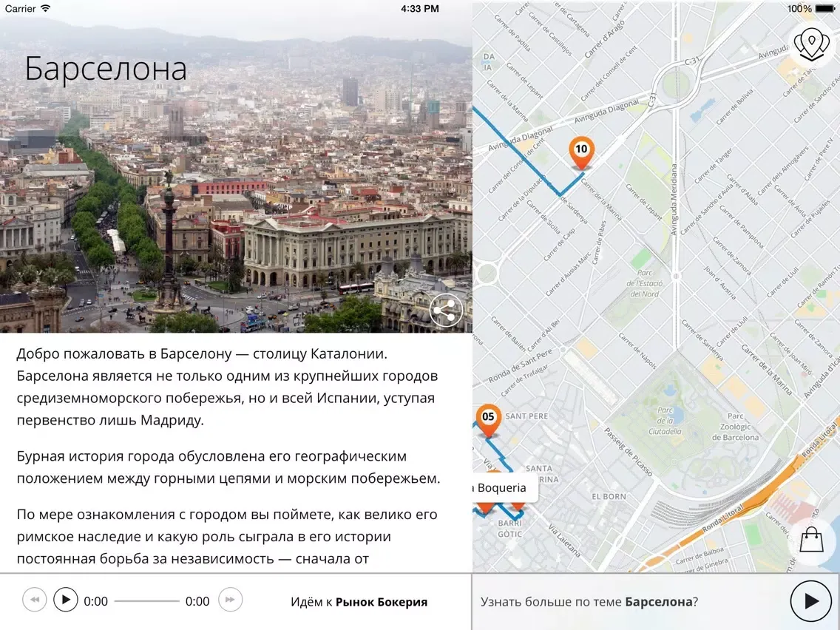Tap 'Passeig de Picasso' street label
Screen dimensions: 840x630
click(629, 452)
